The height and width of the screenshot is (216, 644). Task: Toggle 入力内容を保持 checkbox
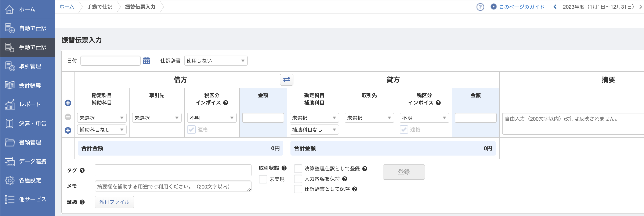pos(298,179)
